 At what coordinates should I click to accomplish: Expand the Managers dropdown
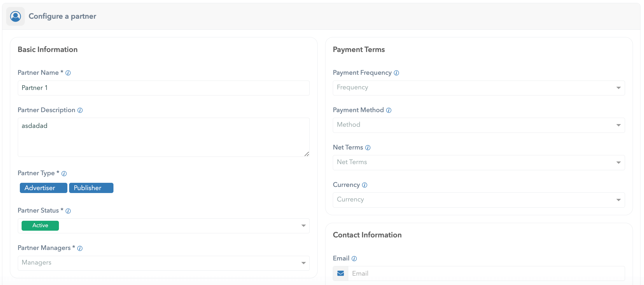coord(303,263)
